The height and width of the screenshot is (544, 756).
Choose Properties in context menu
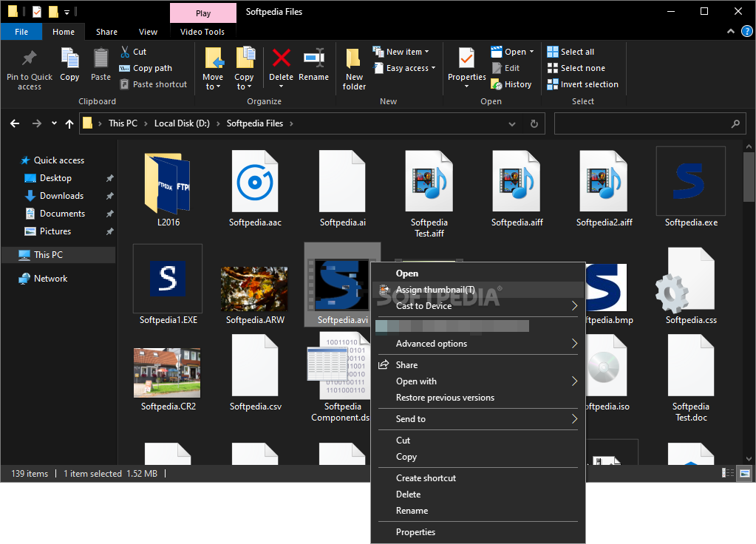click(478, 532)
